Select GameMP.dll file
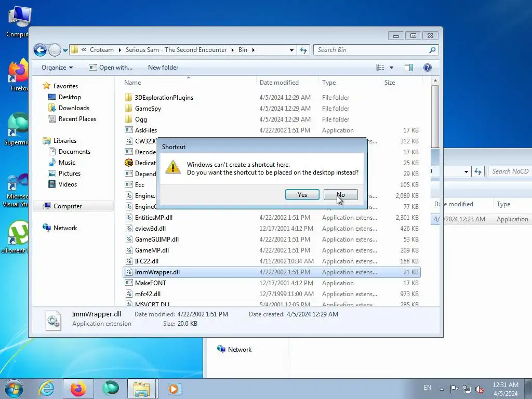532x399 pixels. click(x=152, y=250)
